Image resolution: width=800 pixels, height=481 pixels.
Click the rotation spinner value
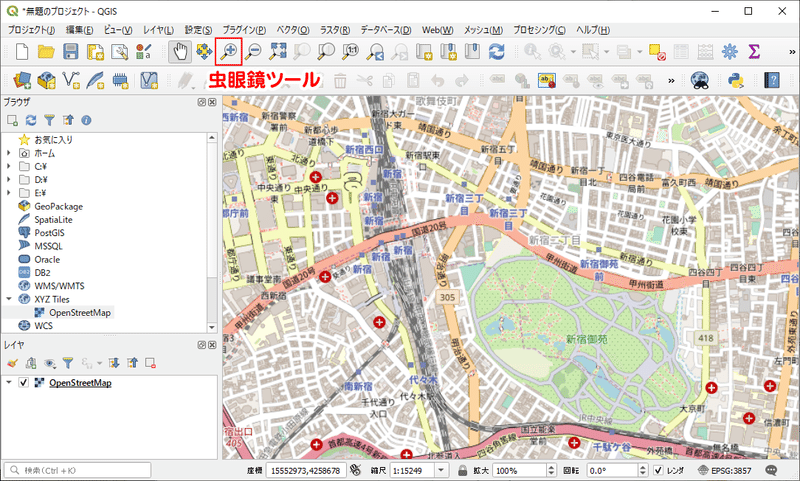pyautogui.click(x=611, y=470)
